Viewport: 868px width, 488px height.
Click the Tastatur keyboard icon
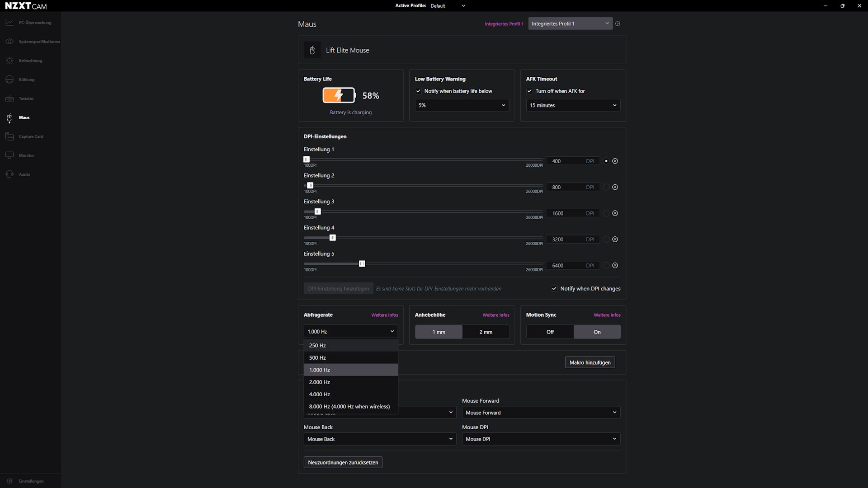click(x=9, y=99)
